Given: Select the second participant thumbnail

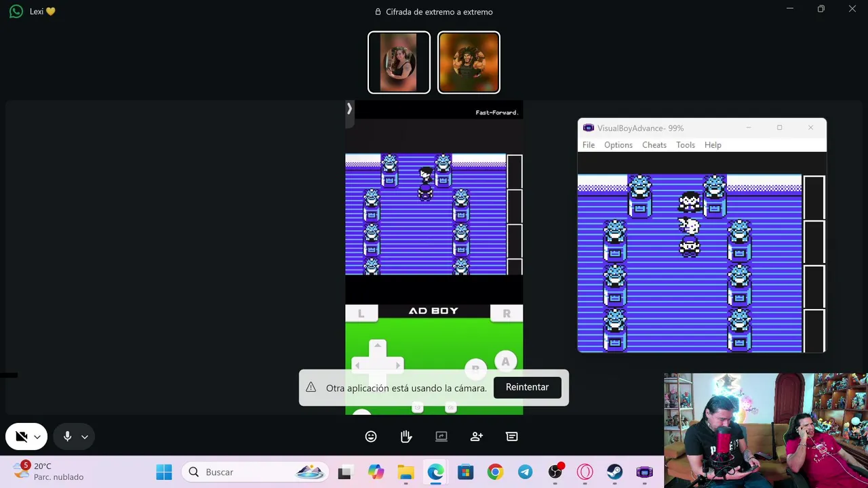Looking at the screenshot, I should point(469,62).
